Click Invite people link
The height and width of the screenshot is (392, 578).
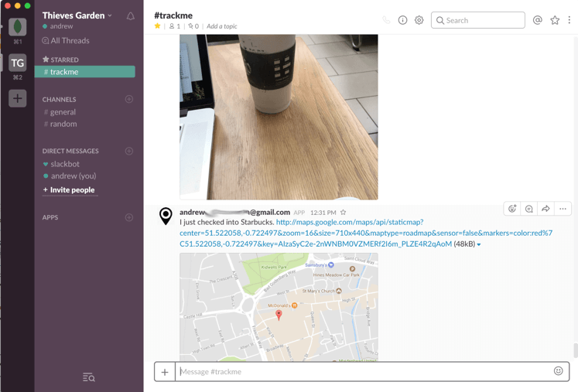(69, 190)
